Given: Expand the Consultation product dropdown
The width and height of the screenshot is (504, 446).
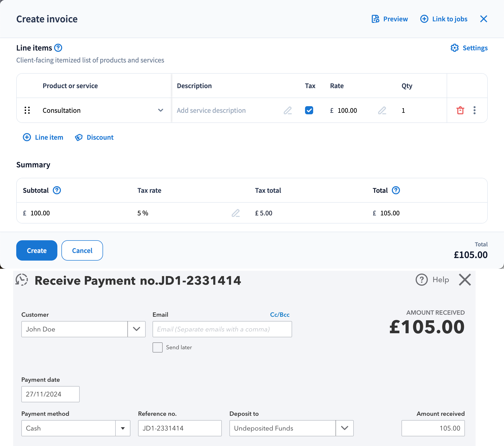Looking at the screenshot, I should coord(160,110).
